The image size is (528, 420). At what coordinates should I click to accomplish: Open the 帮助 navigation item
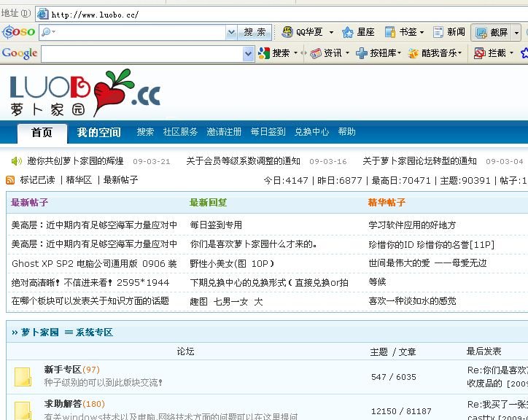point(347,132)
